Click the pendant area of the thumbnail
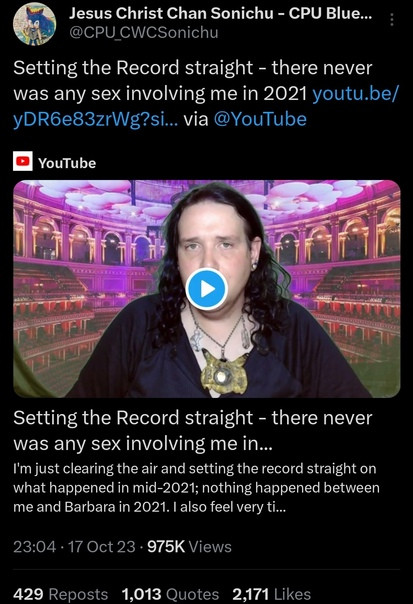This screenshot has width=413, height=604. click(x=223, y=372)
